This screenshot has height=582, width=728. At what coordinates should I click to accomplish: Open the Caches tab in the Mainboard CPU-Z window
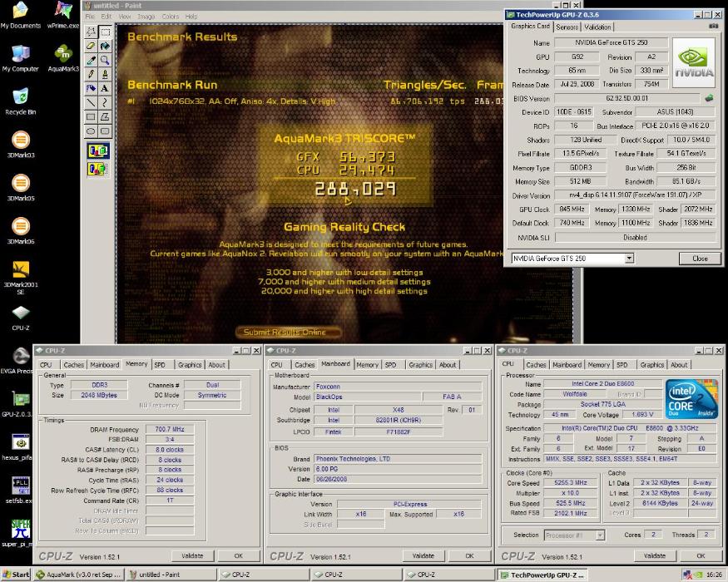(x=305, y=365)
